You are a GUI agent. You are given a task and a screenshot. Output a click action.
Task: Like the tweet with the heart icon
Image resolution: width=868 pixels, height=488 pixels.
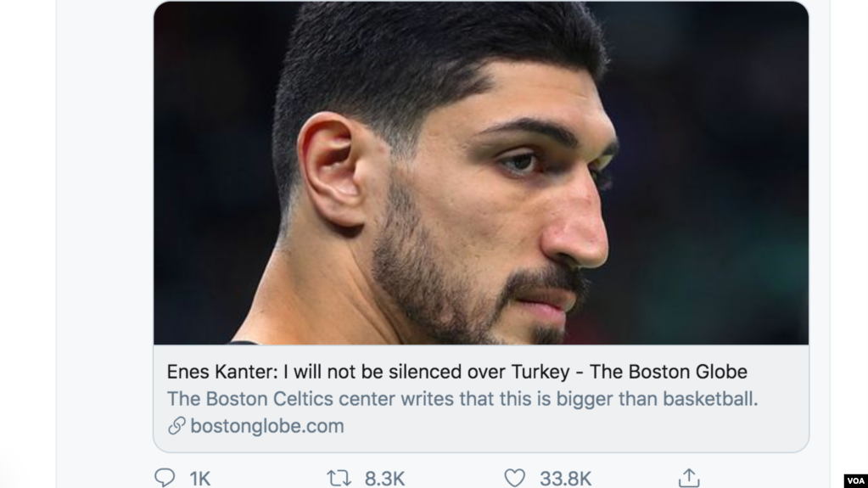[x=515, y=478]
